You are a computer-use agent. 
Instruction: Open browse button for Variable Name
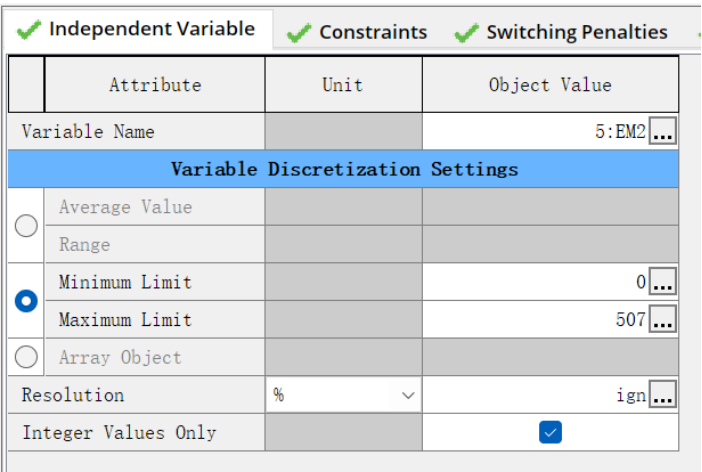click(x=663, y=132)
